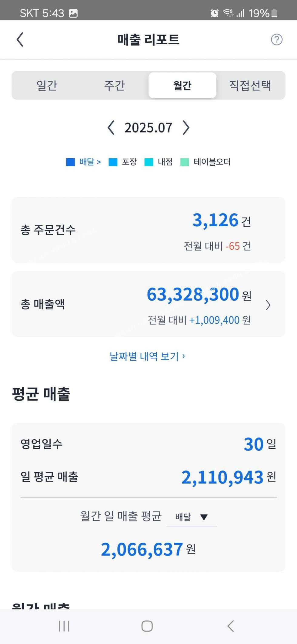Switch to the 일간 tab

click(x=47, y=86)
